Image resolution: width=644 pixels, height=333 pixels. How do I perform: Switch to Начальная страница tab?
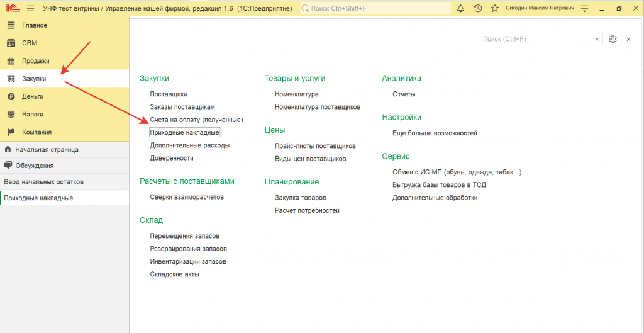65,150
